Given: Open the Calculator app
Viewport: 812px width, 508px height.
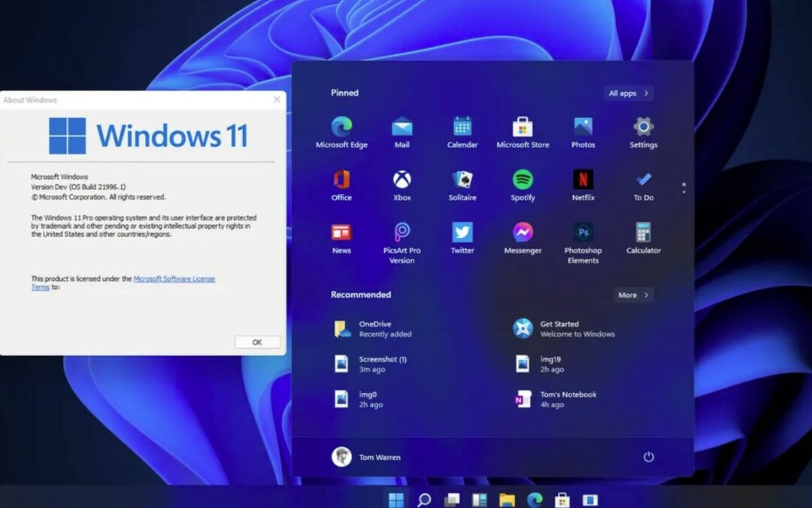Looking at the screenshot, I should [x=643, y=239].
